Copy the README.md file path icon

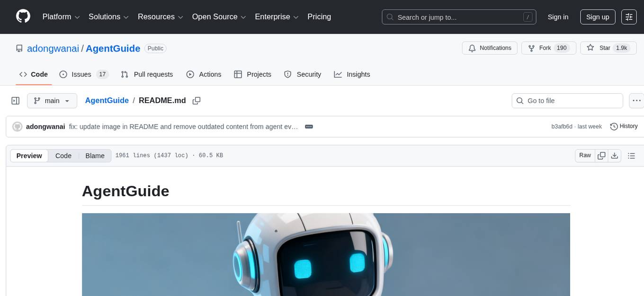[x=197, y=101]
